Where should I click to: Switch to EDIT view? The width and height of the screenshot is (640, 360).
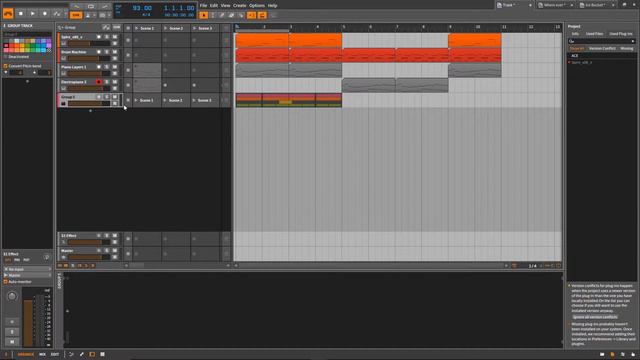55,354
